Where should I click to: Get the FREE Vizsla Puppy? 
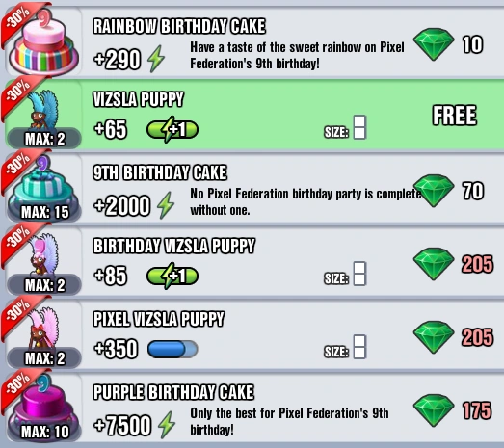[x=455, y=115]
